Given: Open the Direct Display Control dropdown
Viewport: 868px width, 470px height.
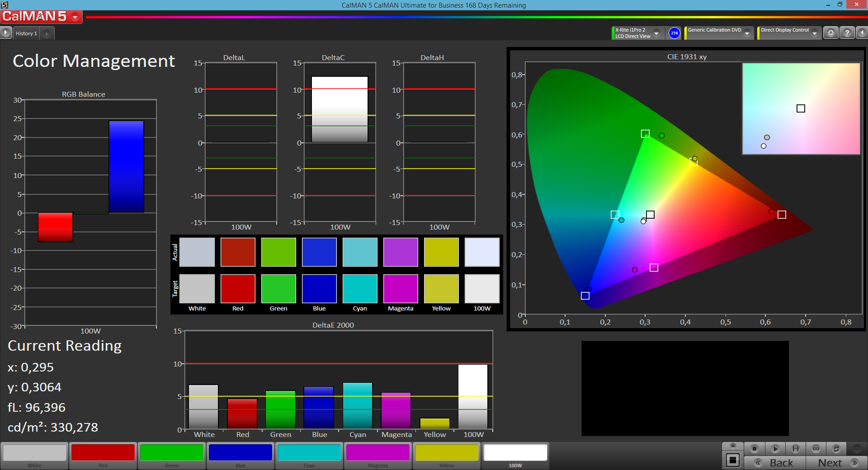Looking at the screenshot, I should pos(815,33).
